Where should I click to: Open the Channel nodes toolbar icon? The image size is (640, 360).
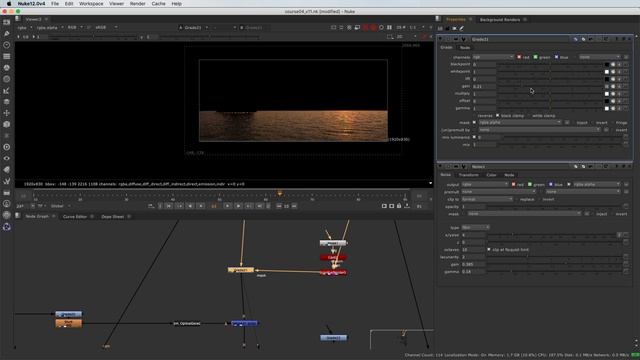[x=7, y=56]
